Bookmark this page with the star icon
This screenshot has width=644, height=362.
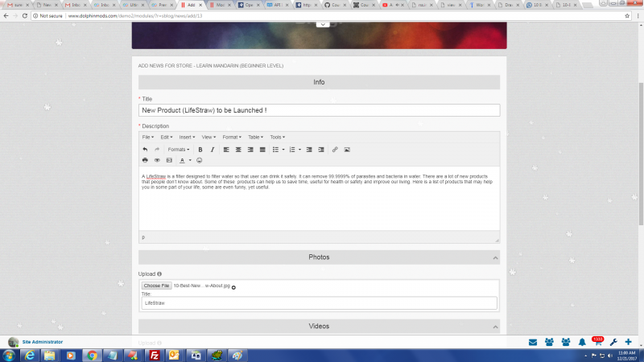(x=627, y=15)
